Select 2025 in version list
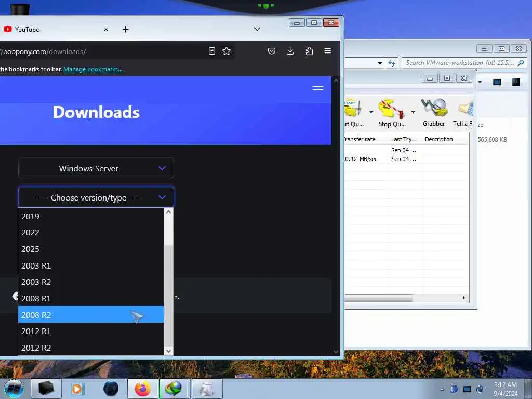This screenshot has height=399, width=532. point(91,249)
